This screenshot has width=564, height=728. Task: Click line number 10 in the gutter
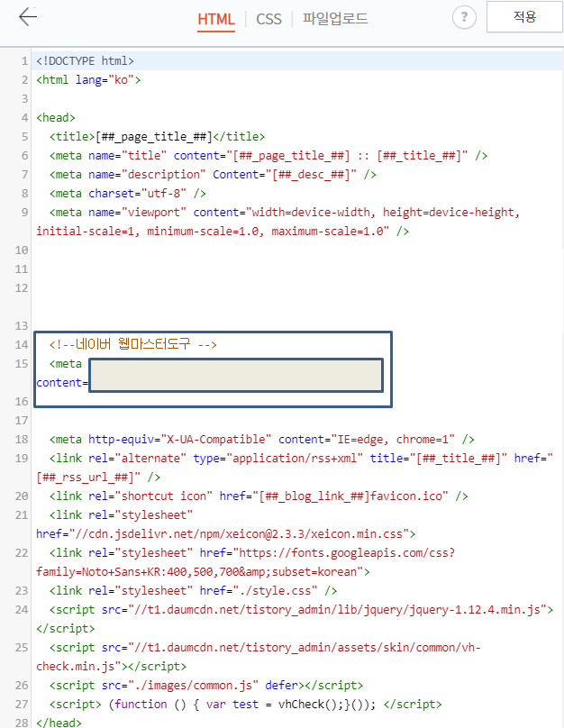coord(22,250)
